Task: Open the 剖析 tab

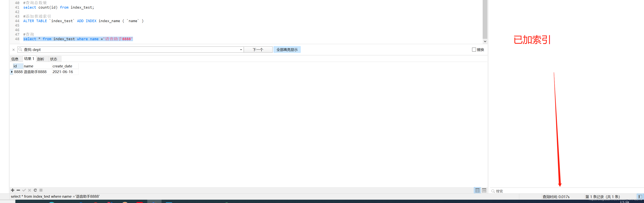Action: point(40,59)
